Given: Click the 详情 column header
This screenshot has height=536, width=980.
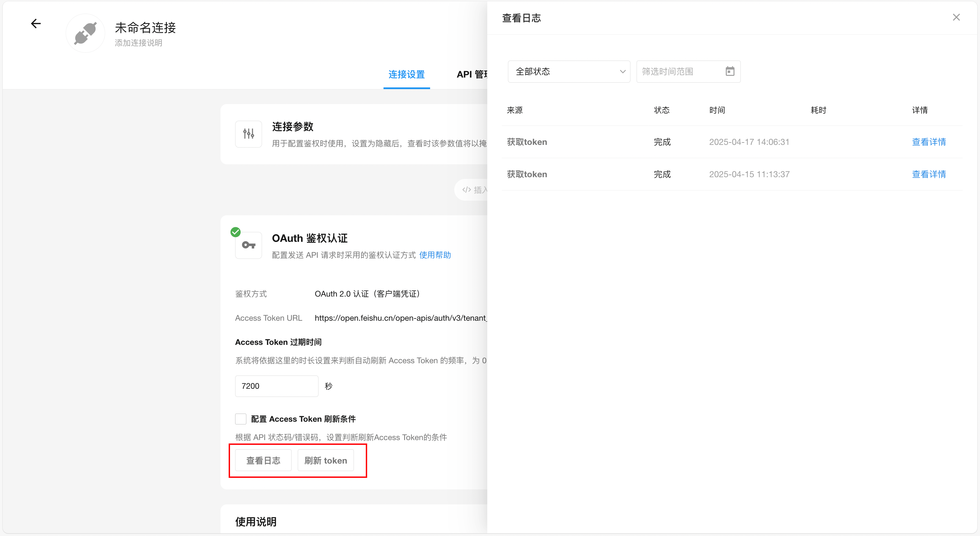Looking at the screenshot, I should (x=919, y=110).
